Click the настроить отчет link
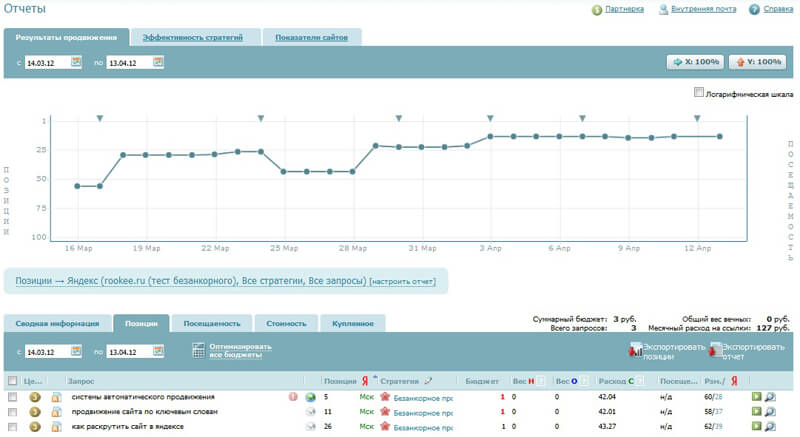 [x=402, y=282]
